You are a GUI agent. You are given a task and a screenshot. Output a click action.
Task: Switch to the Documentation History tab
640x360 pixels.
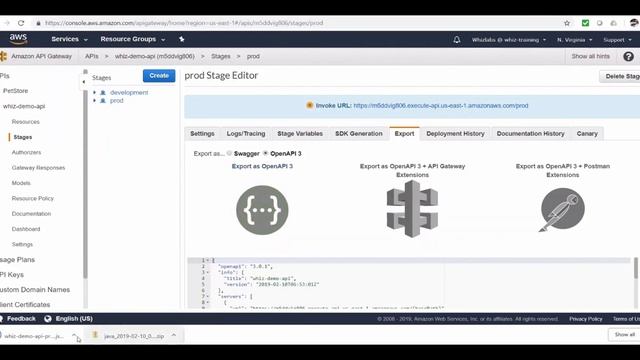530,133
